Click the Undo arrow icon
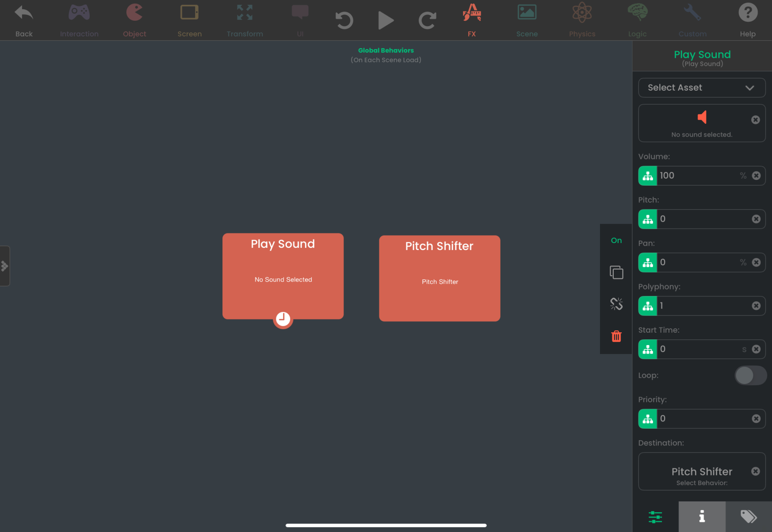772x532 pixels. (x=344, y=20)
